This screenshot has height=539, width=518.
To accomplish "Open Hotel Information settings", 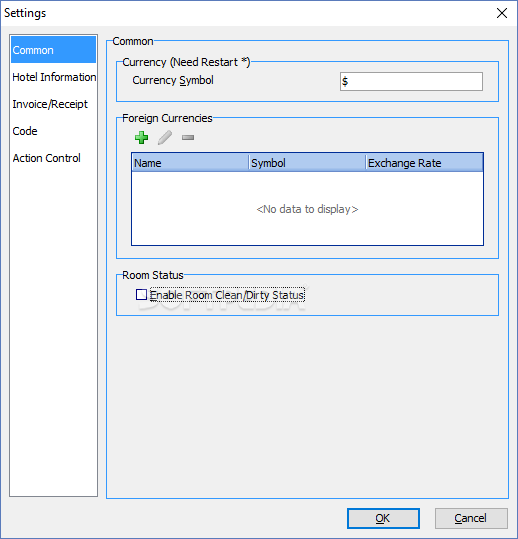I will click(53, 77).
